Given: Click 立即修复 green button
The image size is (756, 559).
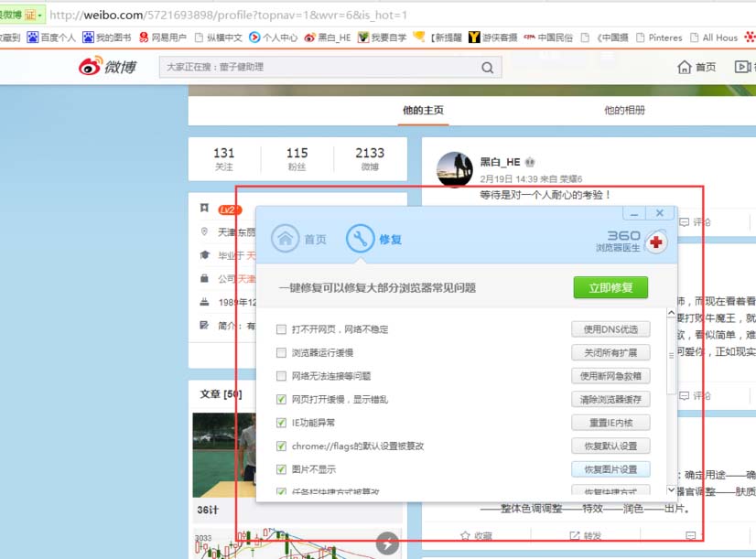Looking at the screenshot, I should (x=610, y=287).
